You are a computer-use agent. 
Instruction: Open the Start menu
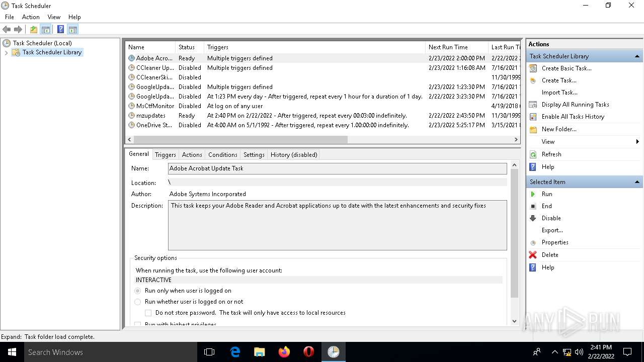[12, 352]
